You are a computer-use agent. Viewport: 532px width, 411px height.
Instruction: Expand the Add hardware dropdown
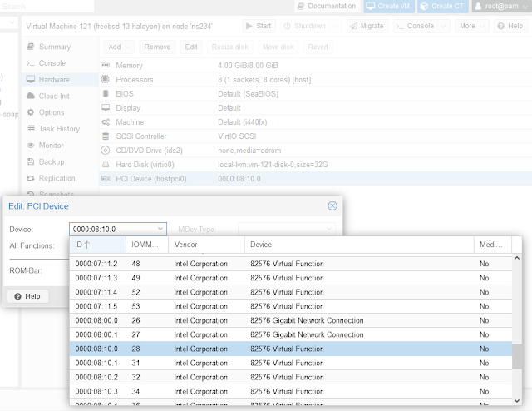click(x=119, y=47)
